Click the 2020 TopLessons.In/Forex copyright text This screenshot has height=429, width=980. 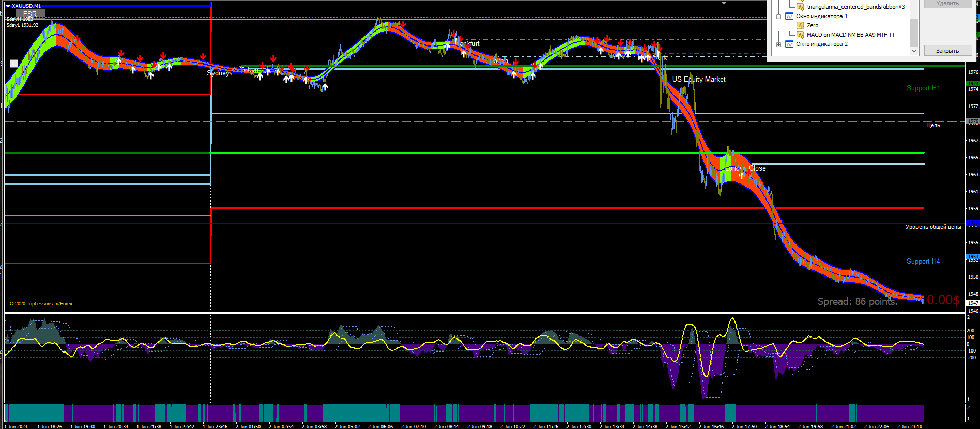(41, 304)
